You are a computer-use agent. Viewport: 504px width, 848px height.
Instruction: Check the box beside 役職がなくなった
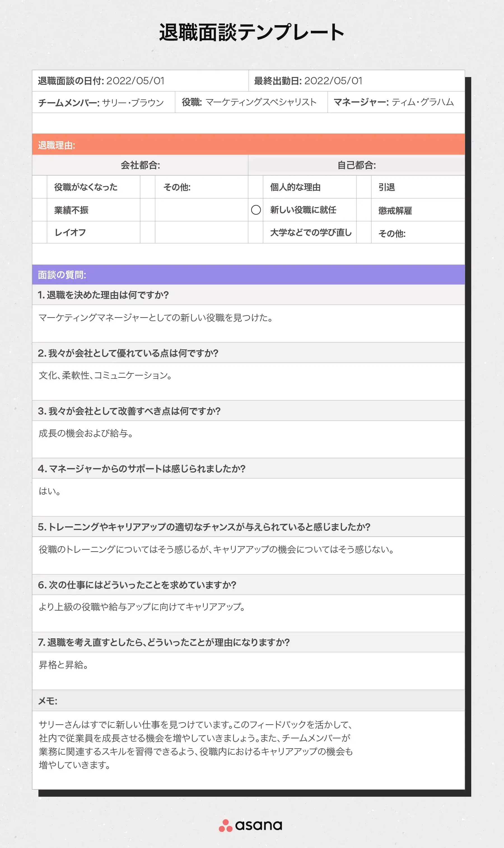click(39, 187)
